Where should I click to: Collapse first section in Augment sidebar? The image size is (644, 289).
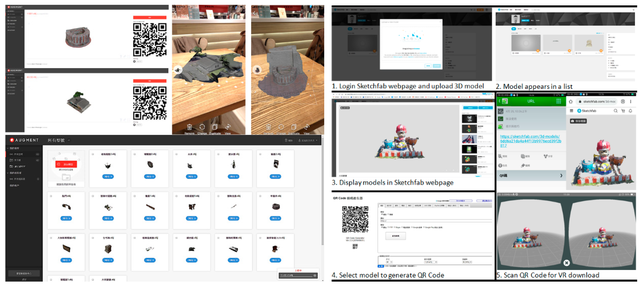click(8, 148)
